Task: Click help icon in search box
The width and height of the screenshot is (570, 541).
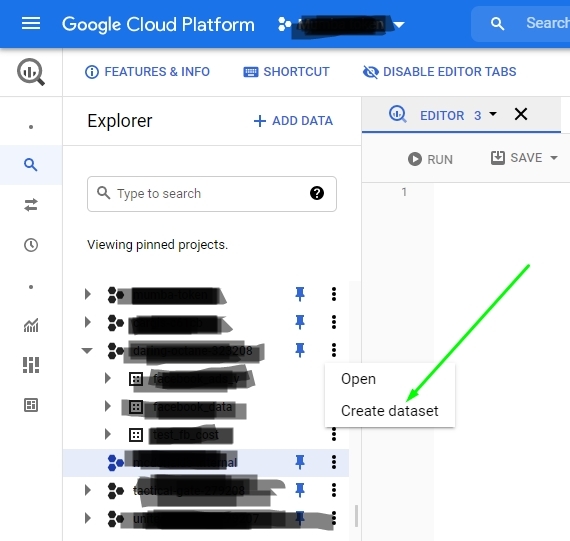Action: pyautogui.click(x=317, y=193)
